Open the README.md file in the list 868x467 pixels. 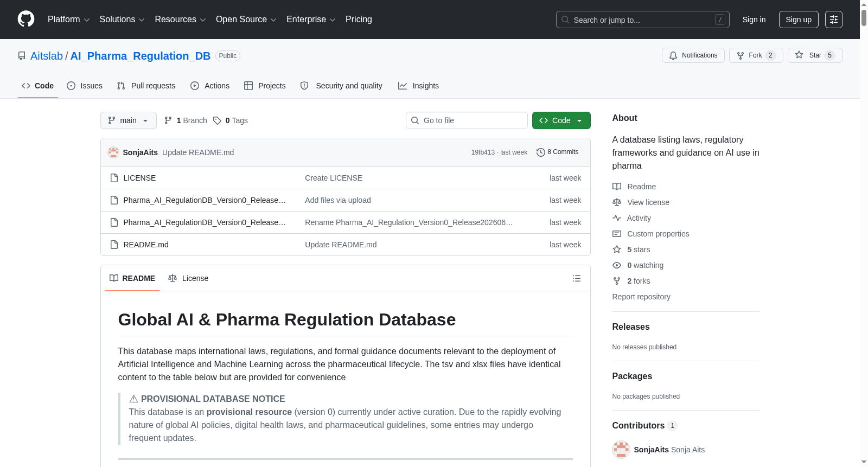146,245
